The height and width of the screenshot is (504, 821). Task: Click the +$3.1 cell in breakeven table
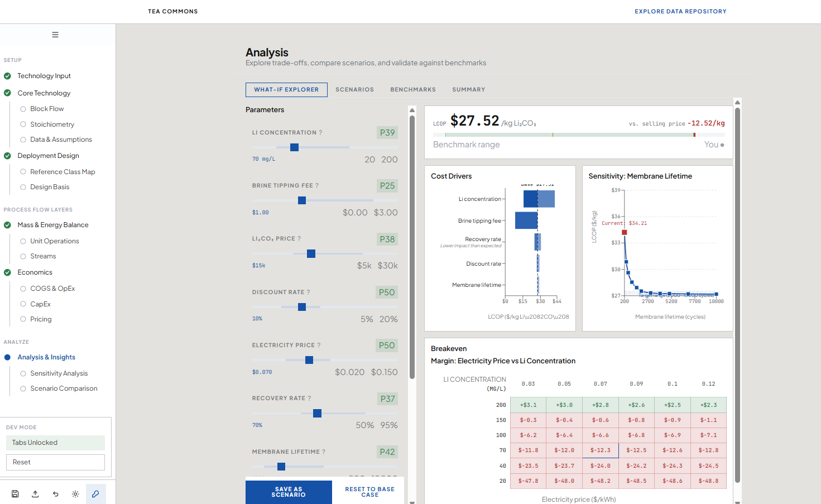[528, 405]
